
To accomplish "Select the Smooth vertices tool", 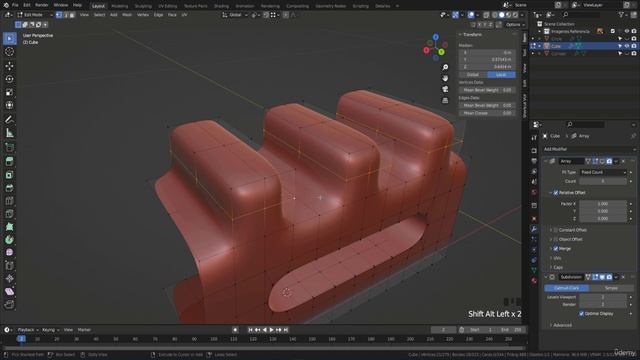I will click(x=9, y=253).
